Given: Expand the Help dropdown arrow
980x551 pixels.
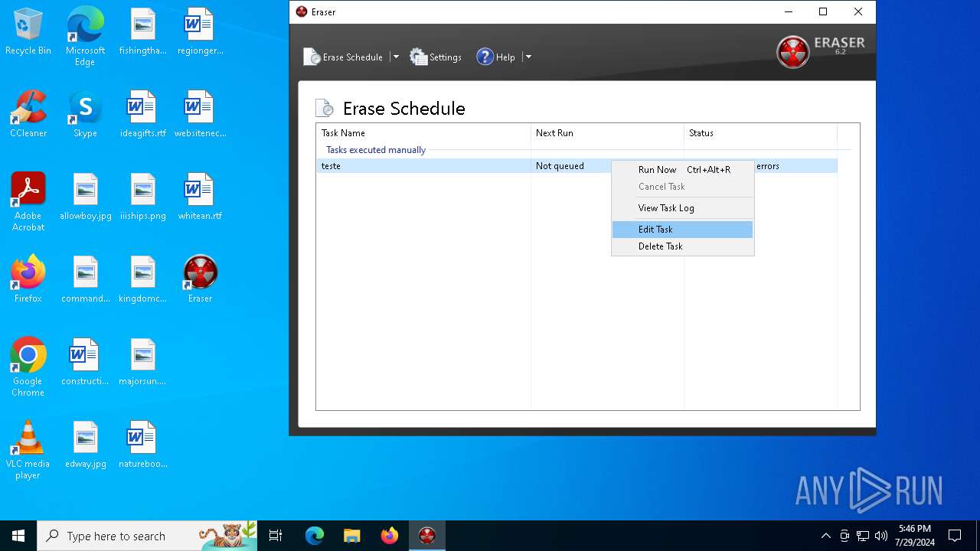Looking at the screenshot, I should (528, 57).
